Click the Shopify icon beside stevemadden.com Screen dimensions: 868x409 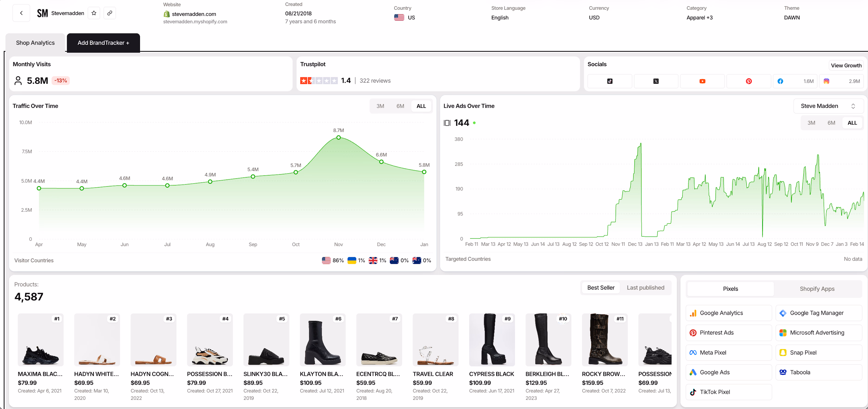click(166, 14)
